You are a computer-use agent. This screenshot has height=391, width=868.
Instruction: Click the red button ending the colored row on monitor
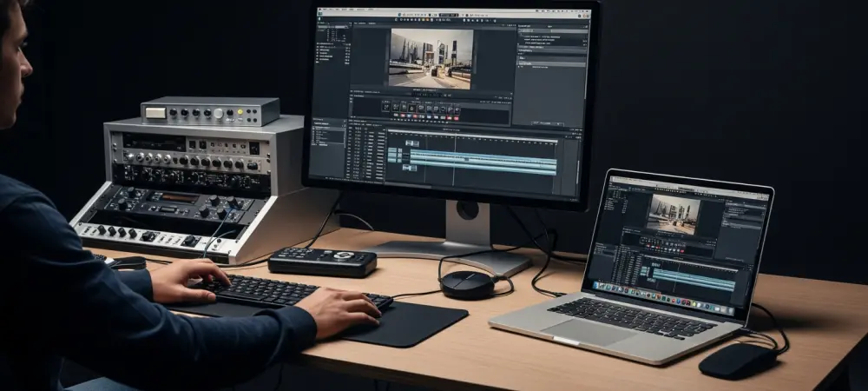click(x=457, y=118)
